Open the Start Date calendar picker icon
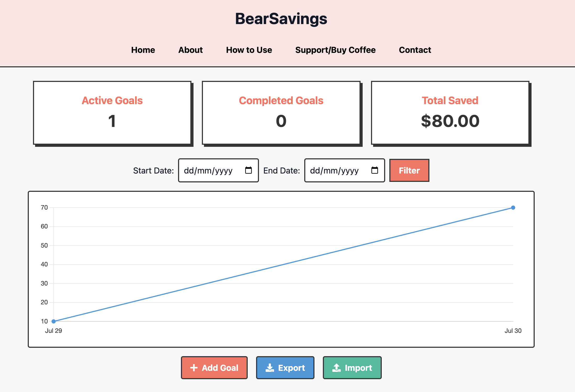 248,170
